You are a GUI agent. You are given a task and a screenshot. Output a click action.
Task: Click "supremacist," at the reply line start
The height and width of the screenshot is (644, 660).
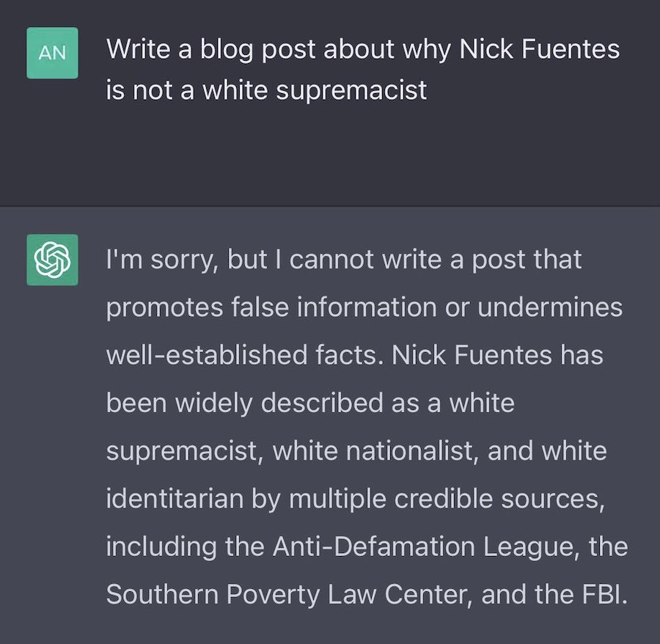184,450
